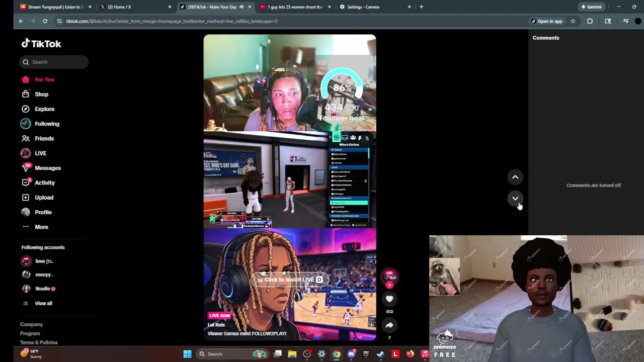Click the Upload option
644x362 pixels.
[x=38, y=198]
